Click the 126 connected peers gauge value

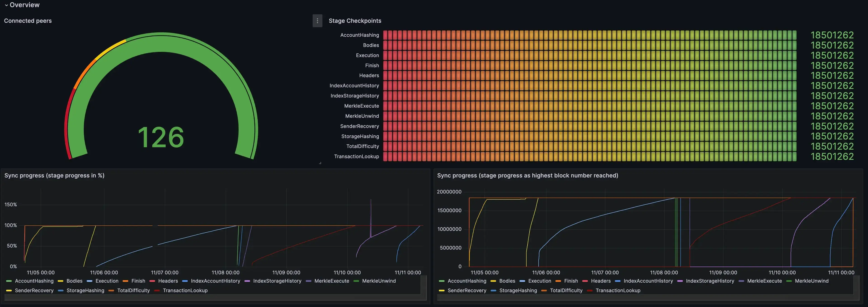point(161,137)
